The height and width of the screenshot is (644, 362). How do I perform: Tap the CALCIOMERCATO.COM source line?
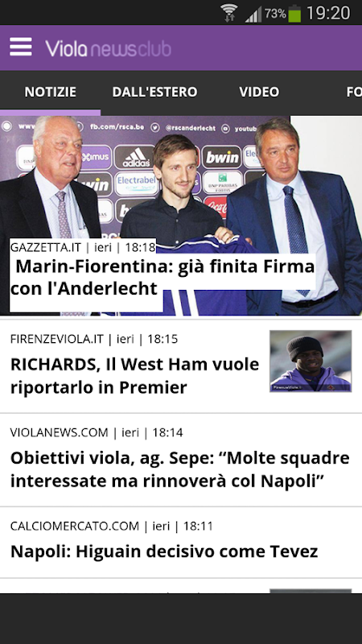pos(111,526)
